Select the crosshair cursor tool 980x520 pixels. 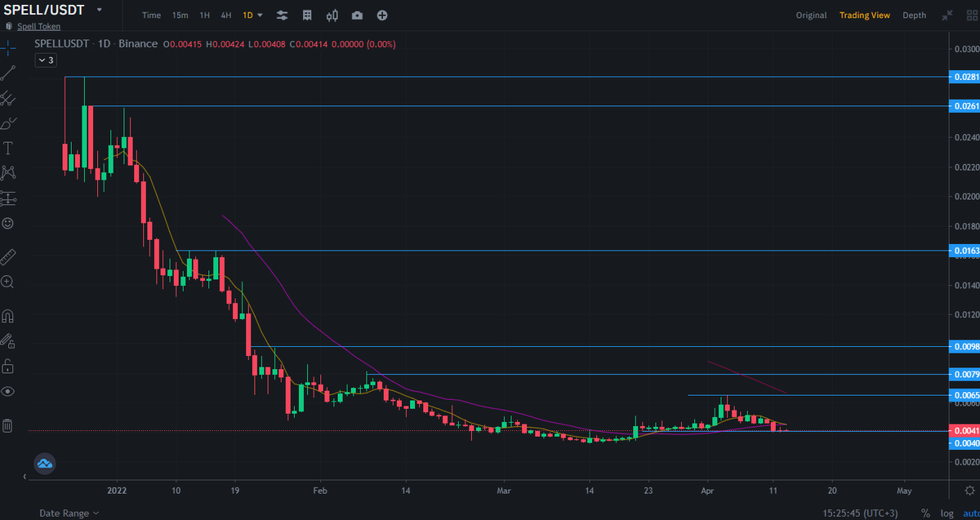(x=8, y=47)
